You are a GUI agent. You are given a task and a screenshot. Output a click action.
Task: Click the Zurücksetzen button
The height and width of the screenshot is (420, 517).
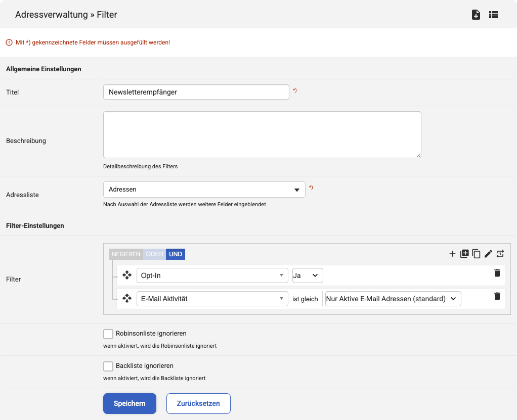click(x=198, y=403)
